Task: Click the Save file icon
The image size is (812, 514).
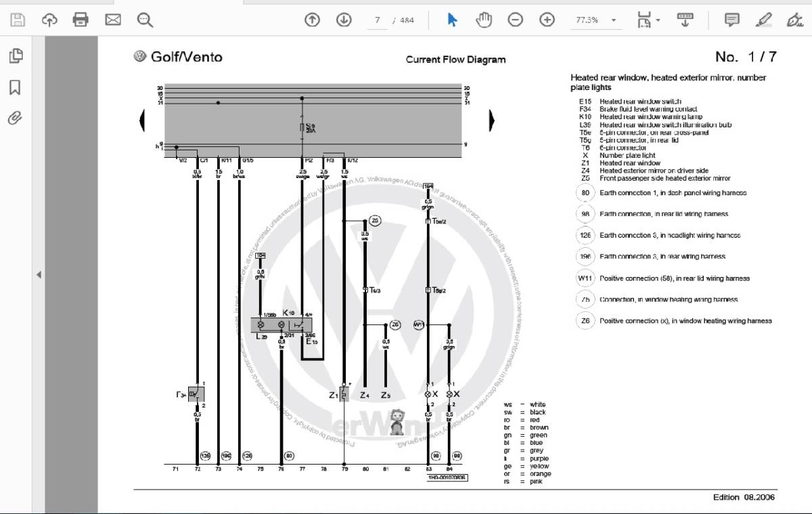Action: tap(18, 20)
